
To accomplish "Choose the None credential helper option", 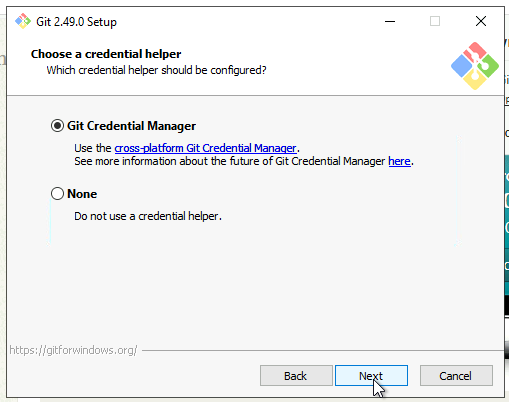I will point(57,194).
